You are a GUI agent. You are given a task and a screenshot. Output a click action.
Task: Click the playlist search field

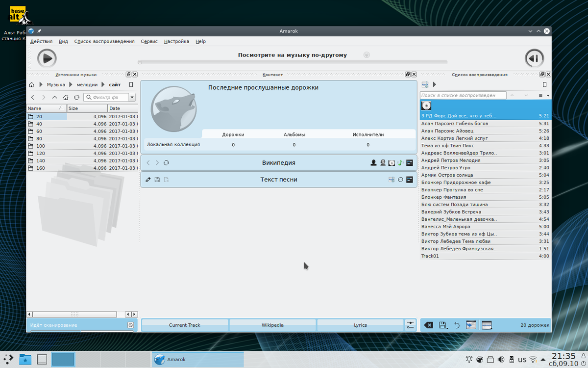[x=463, y=95]
